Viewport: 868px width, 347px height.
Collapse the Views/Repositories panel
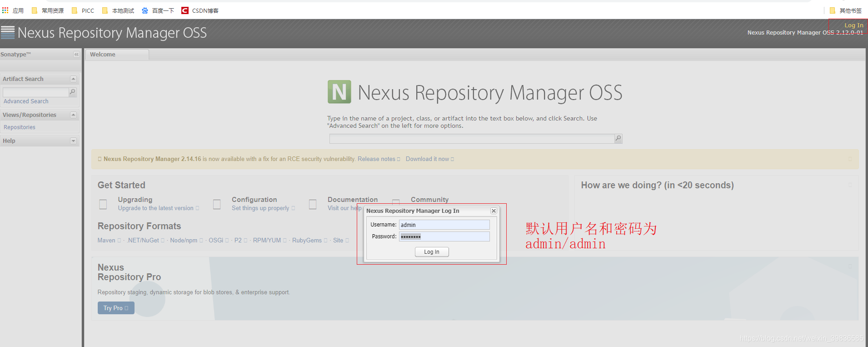coord(73,115)
